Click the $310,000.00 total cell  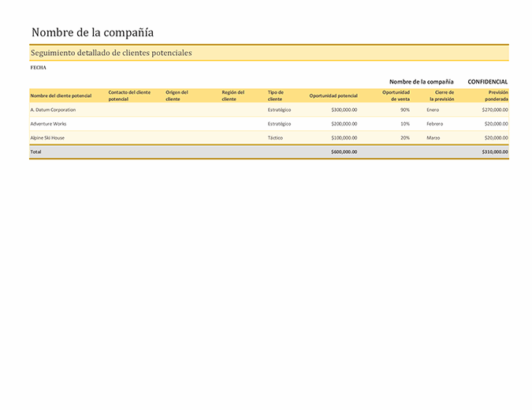click(495, 151)
